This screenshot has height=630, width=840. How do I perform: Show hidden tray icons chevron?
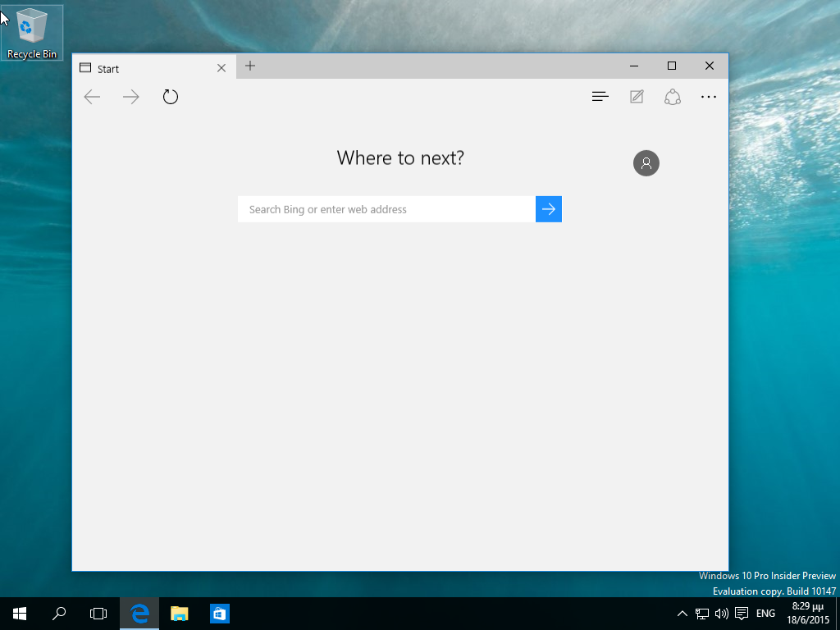coord(682,614)
